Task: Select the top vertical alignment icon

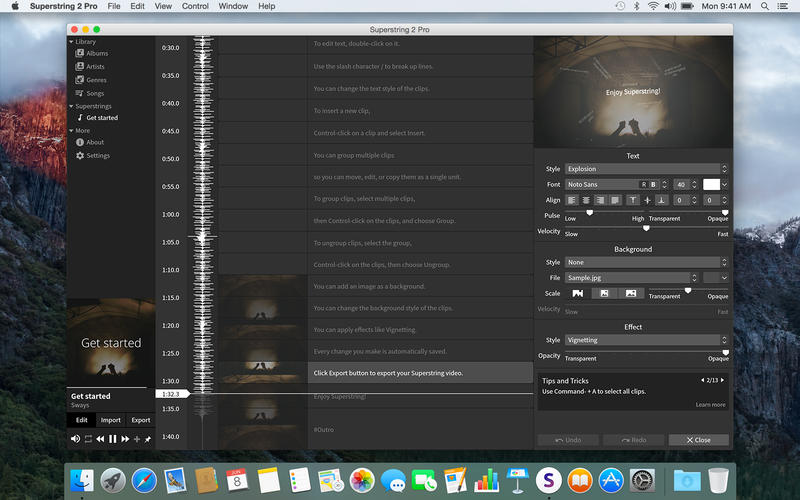Action: click(633, 200)
